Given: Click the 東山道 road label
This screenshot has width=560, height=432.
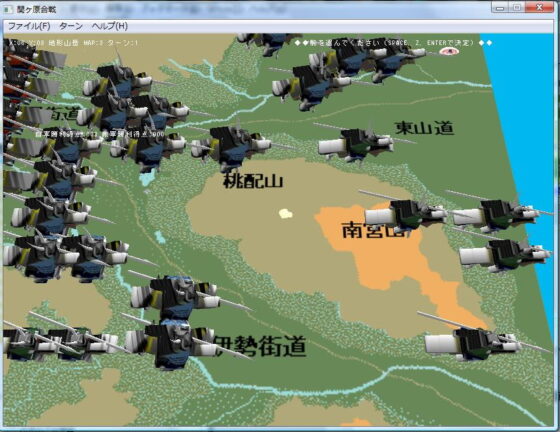Looking at the screenshot, I should tap(424, 128).
